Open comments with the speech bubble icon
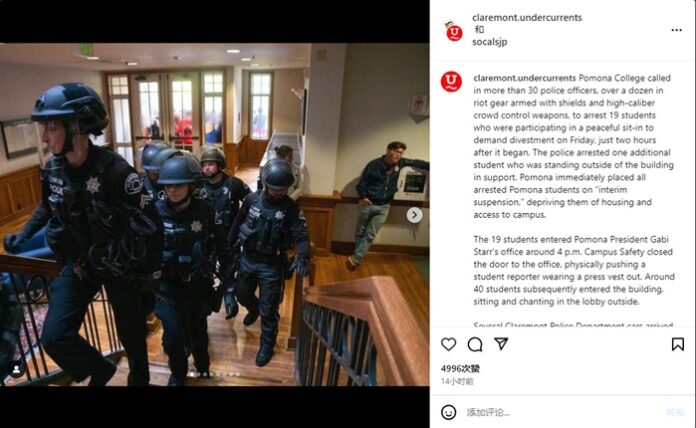The height and width of the screenshot is (428, 696). 475,344
